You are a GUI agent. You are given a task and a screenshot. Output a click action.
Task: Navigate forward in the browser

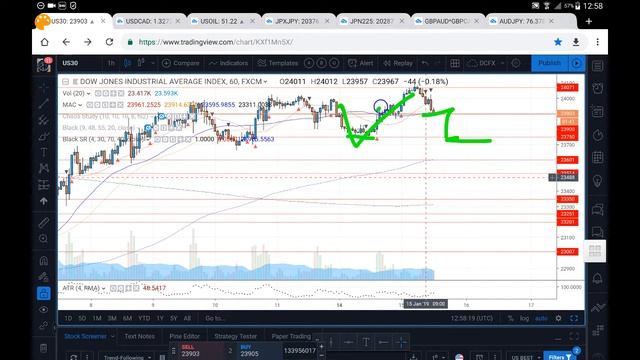click(x=88, y=42)
